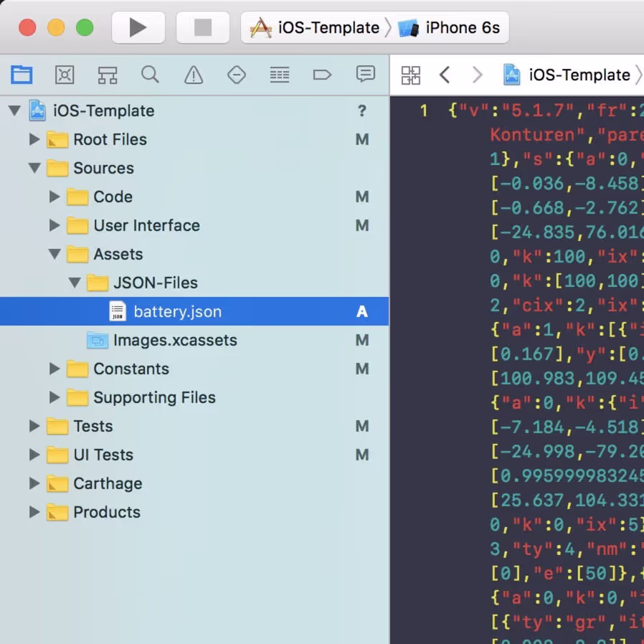Select the Assets group label
The image size is (644, 644).
click(118, 255)
